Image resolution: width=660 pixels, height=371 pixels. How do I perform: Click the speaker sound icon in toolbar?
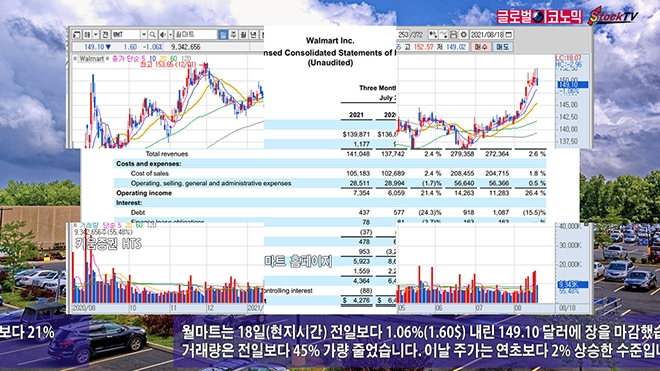163,35
